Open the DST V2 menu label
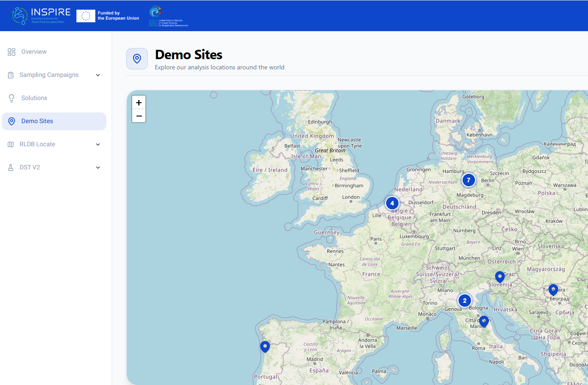 pyautogui.click(x=30, y=168)
